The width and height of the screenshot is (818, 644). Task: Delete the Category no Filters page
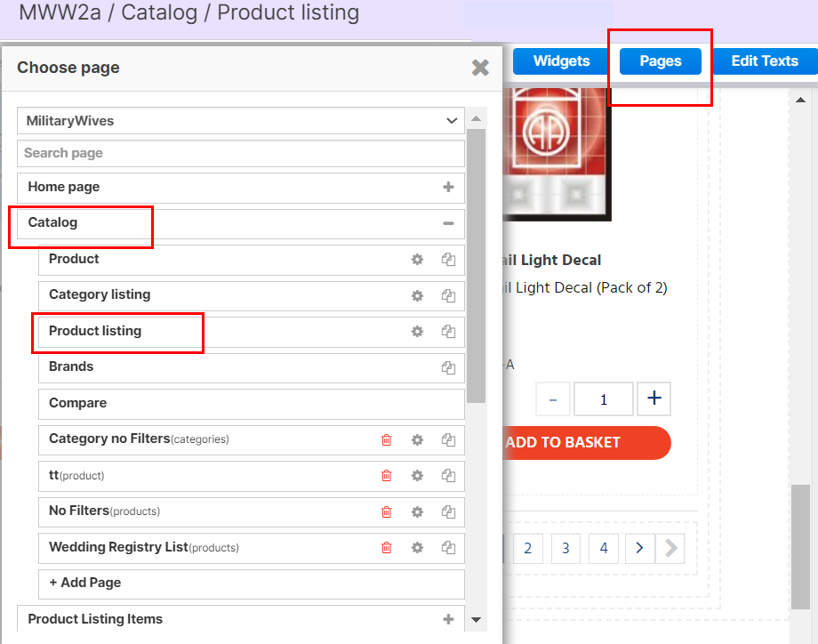click(x=386, y=439)
